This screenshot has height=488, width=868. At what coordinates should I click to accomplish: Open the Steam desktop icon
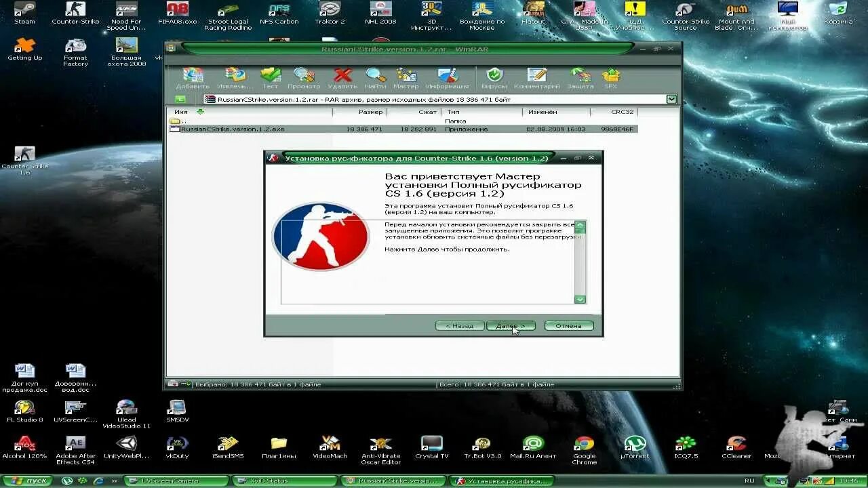click(x=25, y=13)
